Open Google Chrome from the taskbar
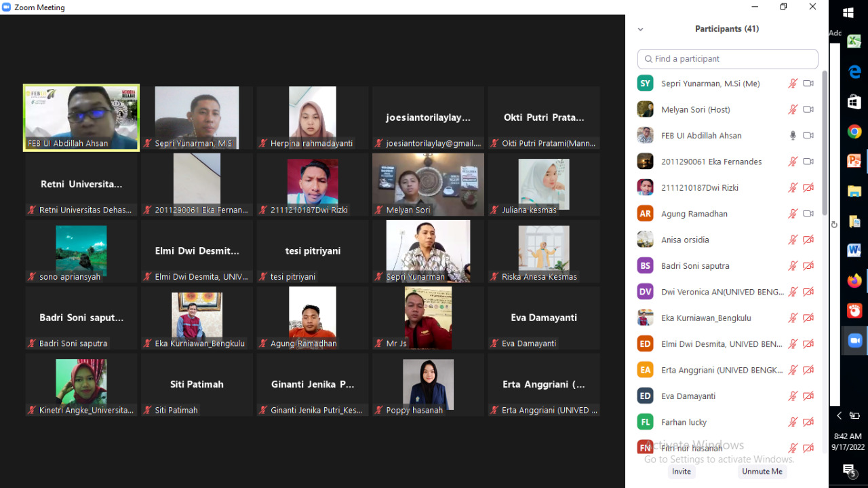 coord(854,132)
